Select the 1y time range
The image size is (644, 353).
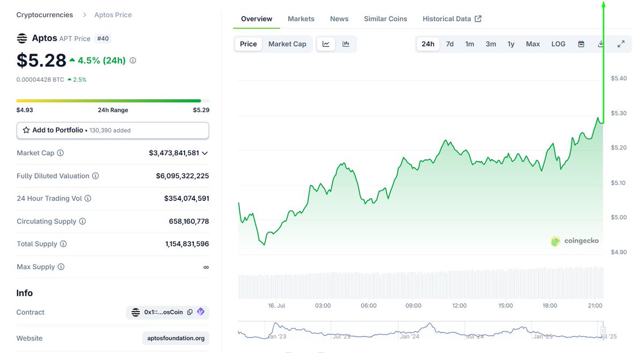(x=511, y=44)
